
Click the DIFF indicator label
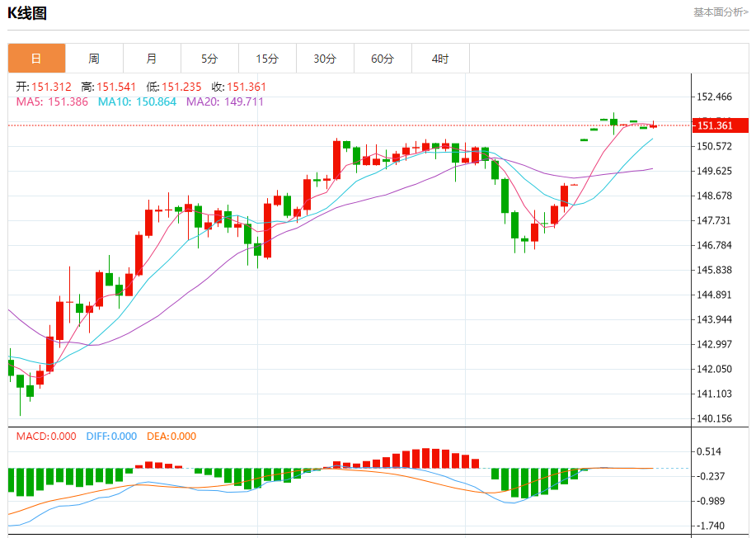111,437
